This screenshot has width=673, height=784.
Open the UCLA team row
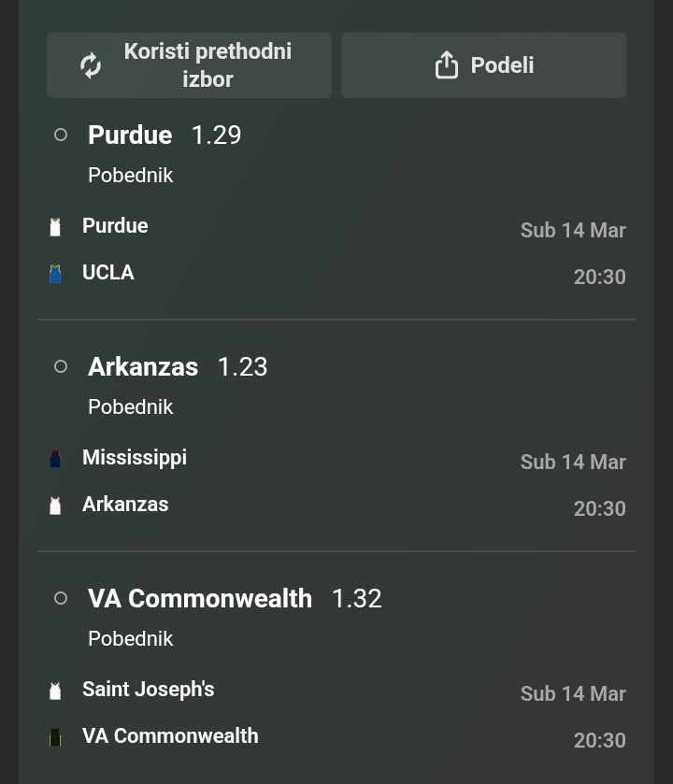click(x=108, y=273)
